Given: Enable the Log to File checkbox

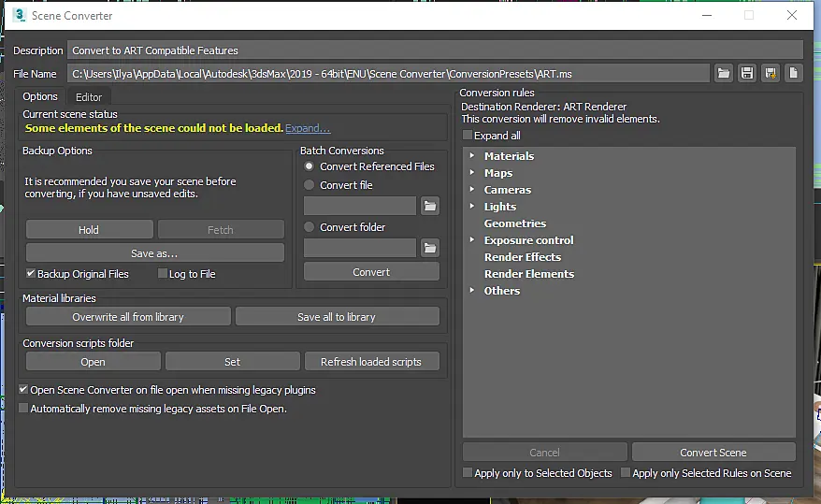Looking at the screenshot, I should (x=163, y=273).
